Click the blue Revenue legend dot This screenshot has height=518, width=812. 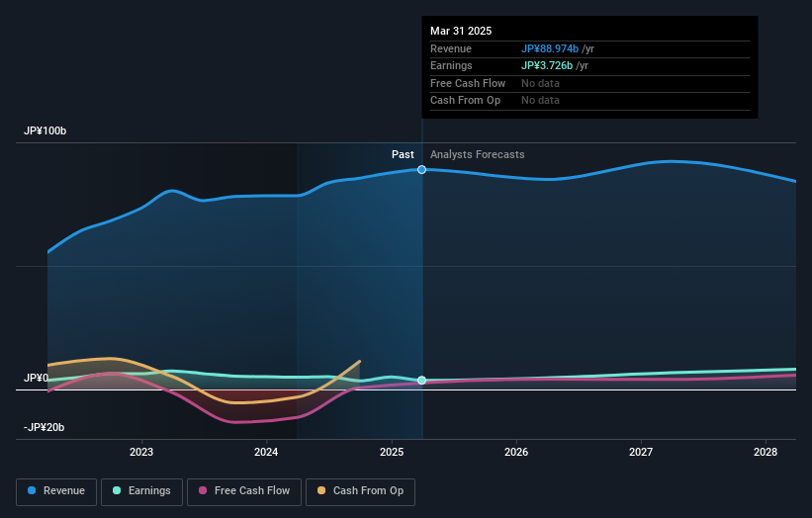pos(32,490)
